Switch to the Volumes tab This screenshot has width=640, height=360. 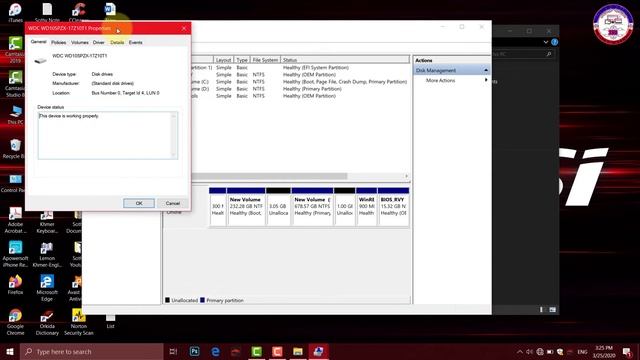point(80,42)
